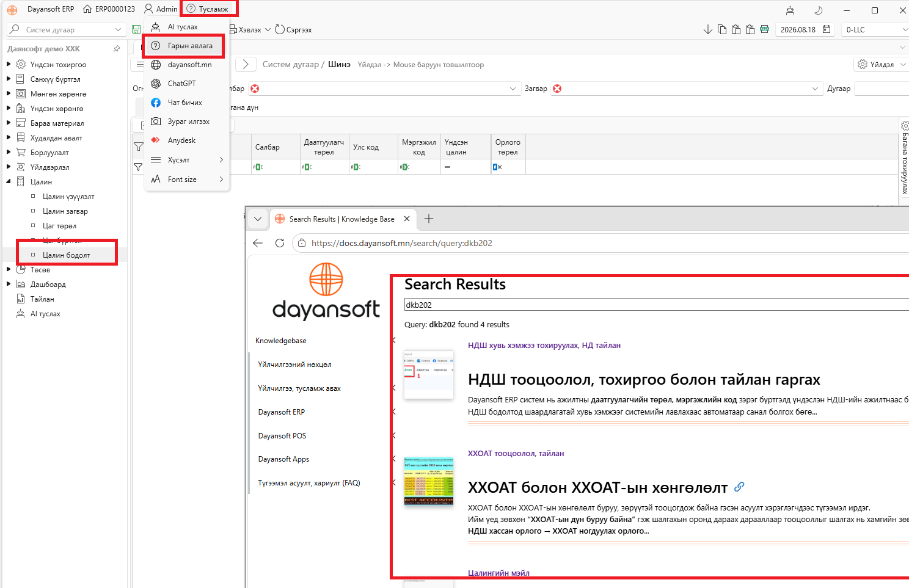The image size is (909, 588).
Task: Choose Гарын авлага from the menu
Action: point(186,46)
